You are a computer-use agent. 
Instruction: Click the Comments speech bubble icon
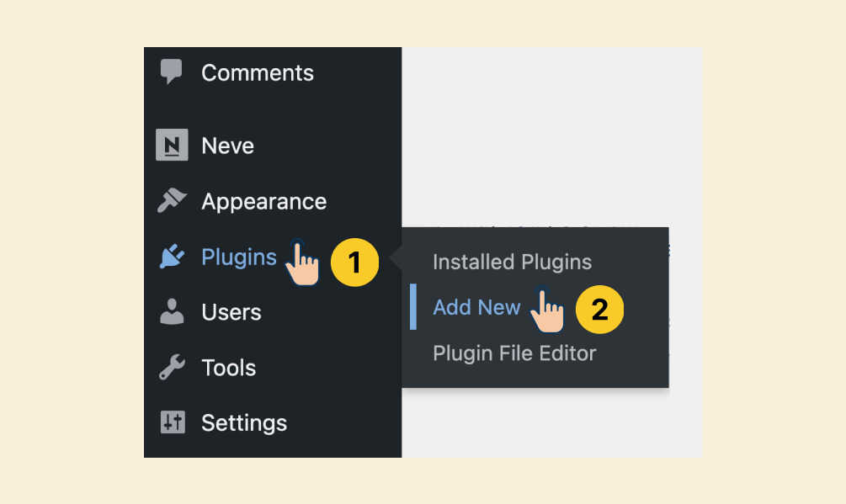(172, 72)
